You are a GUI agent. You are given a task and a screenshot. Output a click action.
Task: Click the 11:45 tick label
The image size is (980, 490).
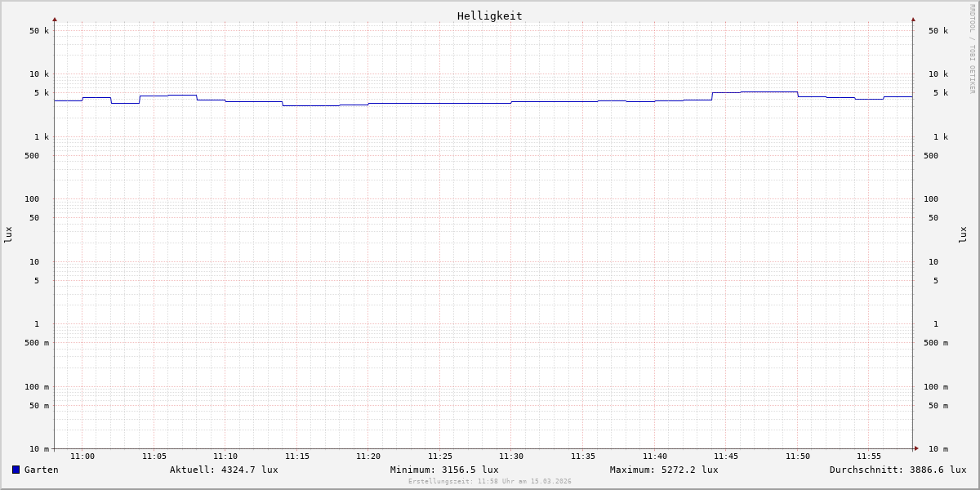click(x=726, y=457)
